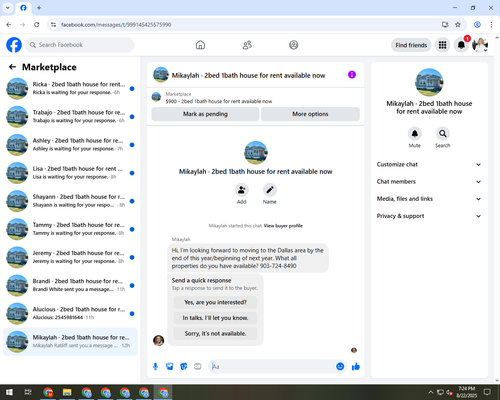
Task: Select Mikaylah's conversation in the list
Action: [x=70, y=342]
